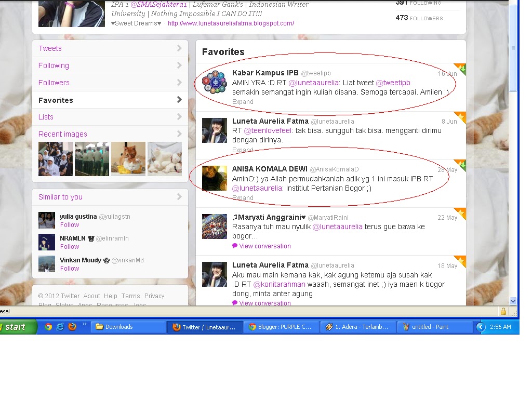Click chevron arrow next to Tweets

pos(179,48)
